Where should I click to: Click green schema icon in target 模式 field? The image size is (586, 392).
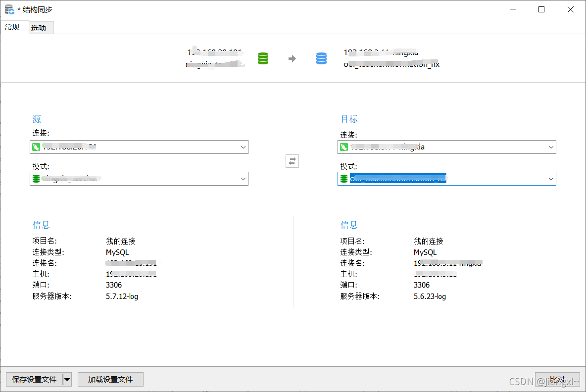point(344,179)
